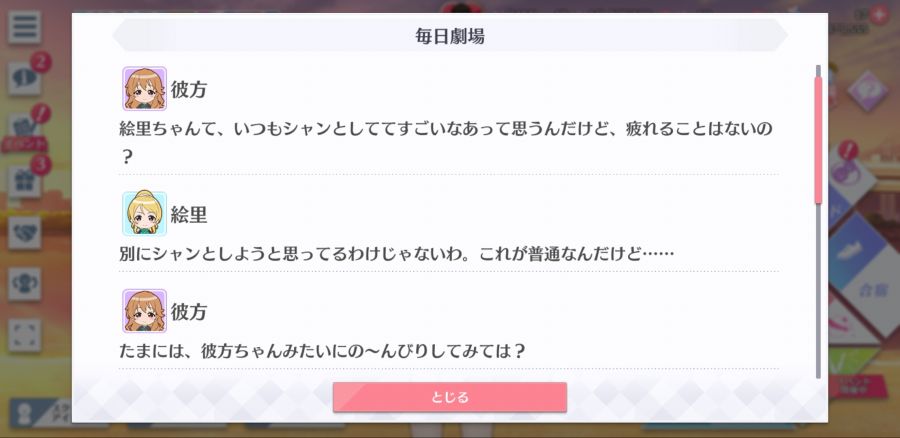The height and width of the screenshot is (438, 900).
Task: Tap the fullscreen corner-arrows icon
Action: point(25,335)
